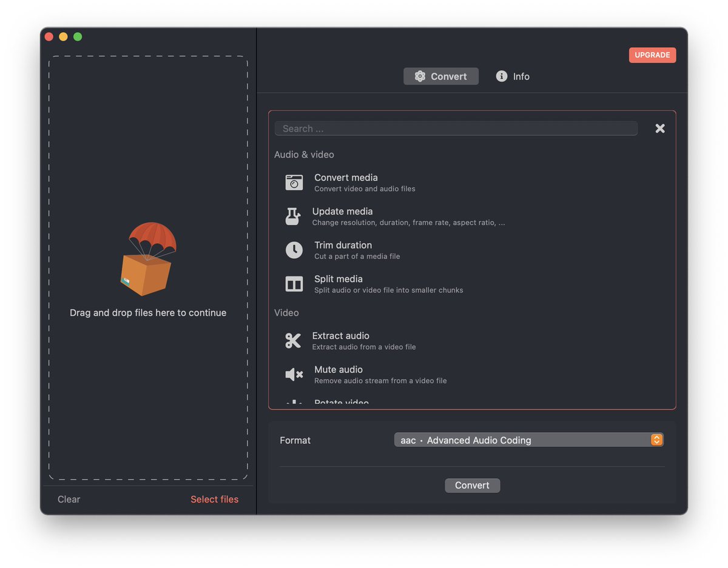Viewport: 728px width, 568px height.
Task: Click the green zoom window button
Action: point(78,37)
